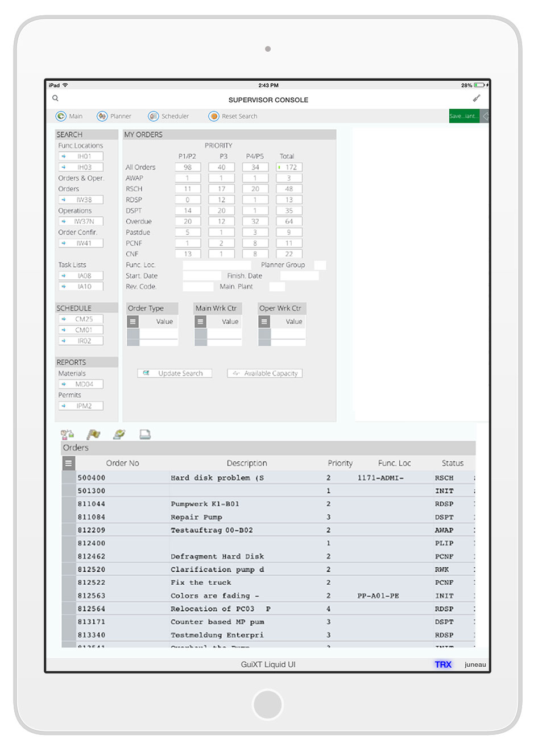Open the Order Type table menu icon
Screen dimensions: 538x756
[x=133, y=321]
